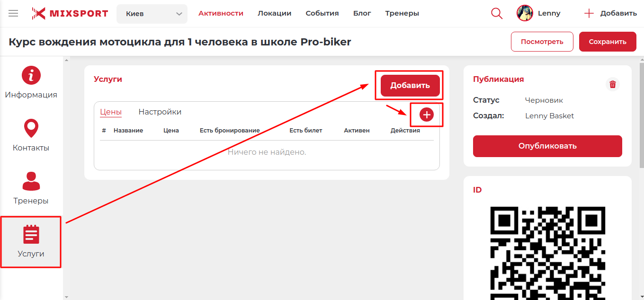Click the red Добавить button in Услуги

(x=410, y=86)
